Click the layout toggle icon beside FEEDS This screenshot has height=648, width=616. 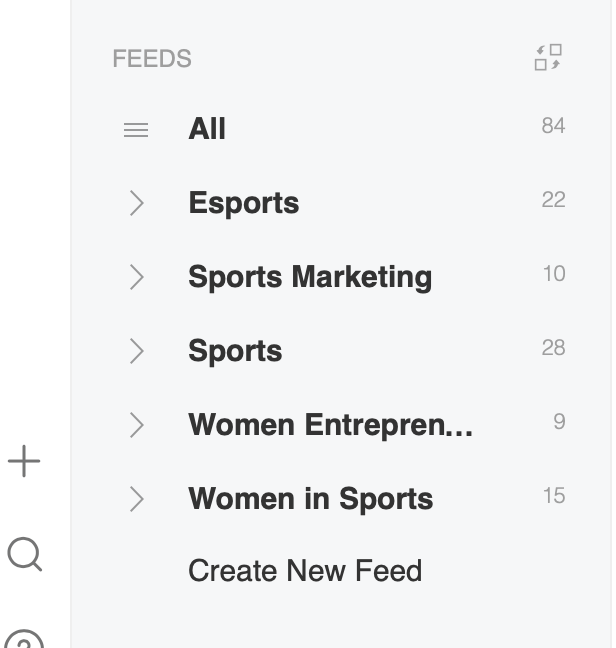pos(548,58)
